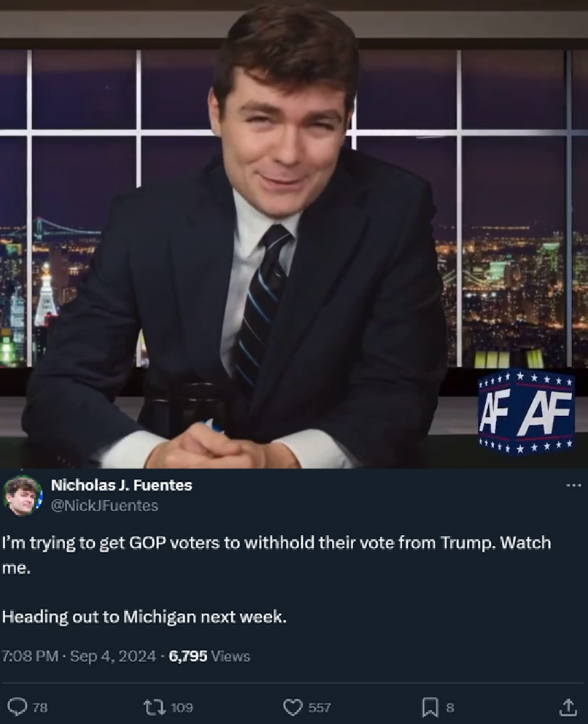The width and height of the screenshot is (588, 724).
Task: Open the three-dot more options menu
Action: coord(573,485)
